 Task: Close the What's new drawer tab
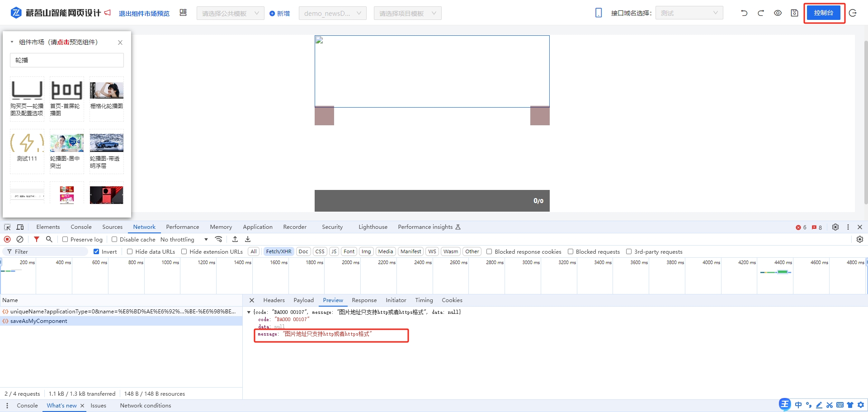point(82,406)
